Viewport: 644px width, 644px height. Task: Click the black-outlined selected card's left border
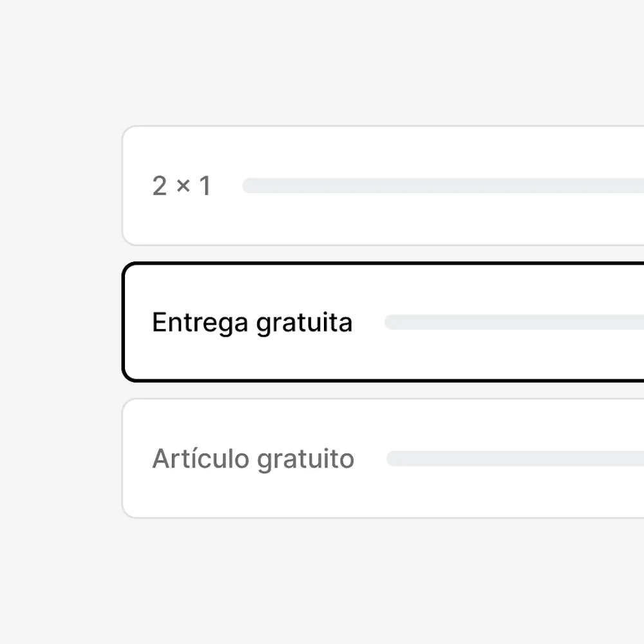(x=123, y=322)
